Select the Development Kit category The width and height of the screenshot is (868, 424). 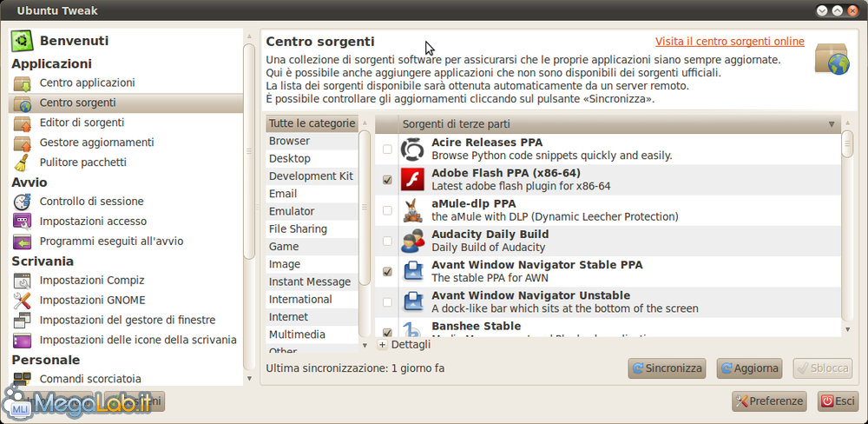click(312, 176)
